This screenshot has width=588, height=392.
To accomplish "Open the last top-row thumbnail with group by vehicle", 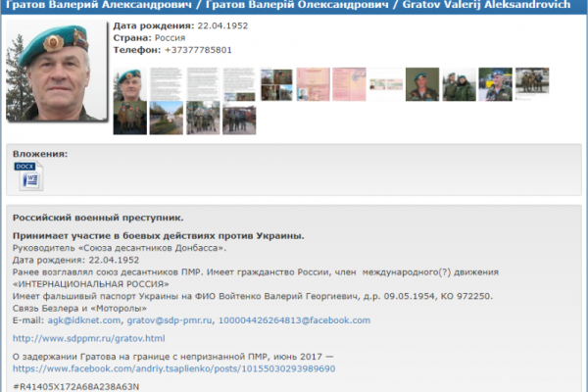I will click(x=532, y=84).
